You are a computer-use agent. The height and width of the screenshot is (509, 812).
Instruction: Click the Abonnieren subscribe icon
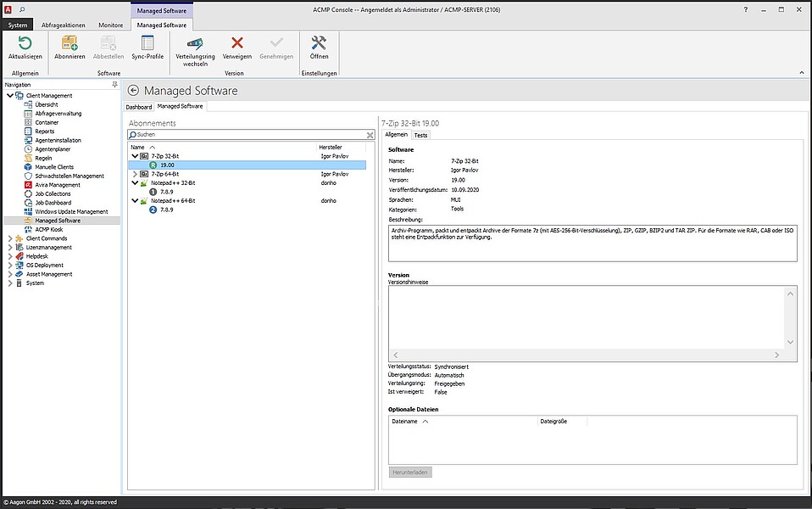coord(70,43)
